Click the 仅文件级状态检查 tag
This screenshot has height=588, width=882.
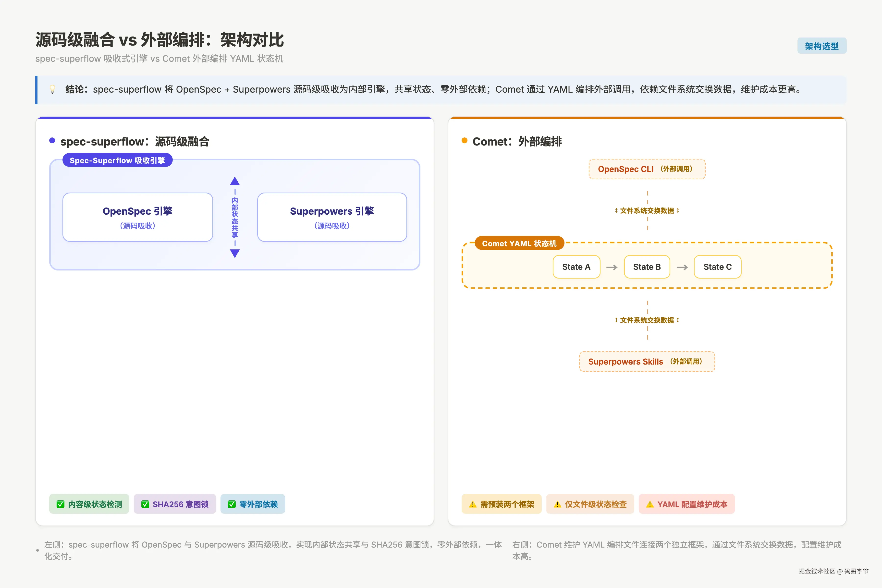pos(590,504)
